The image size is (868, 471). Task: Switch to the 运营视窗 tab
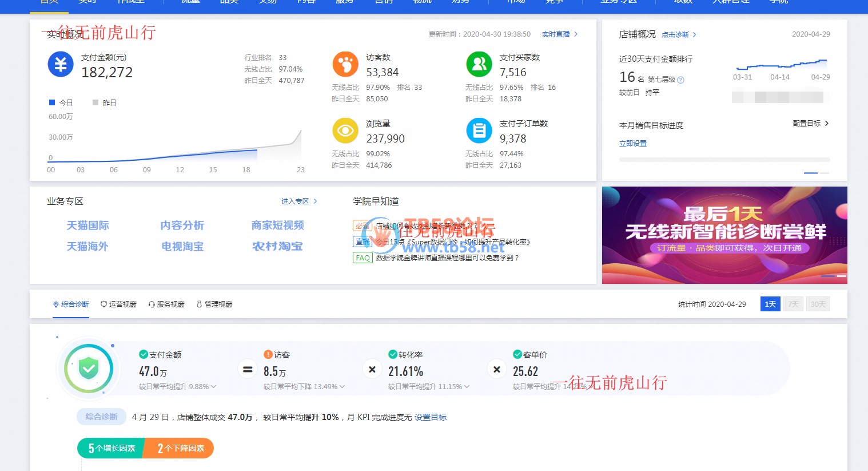[x=118, y=304]
